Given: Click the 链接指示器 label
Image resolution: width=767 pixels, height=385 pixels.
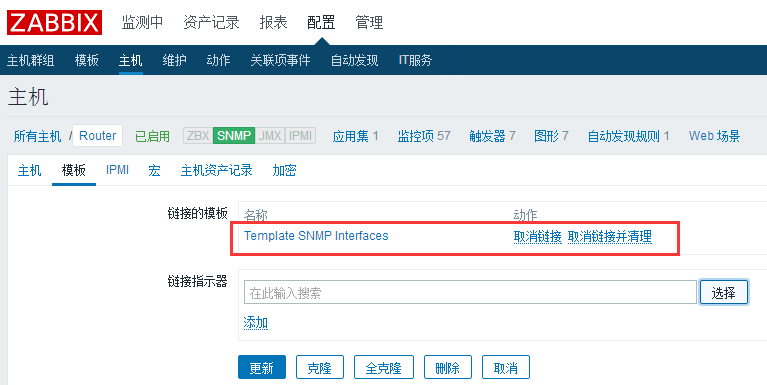Looking at the screenshot, I should (x=198, y=281).
